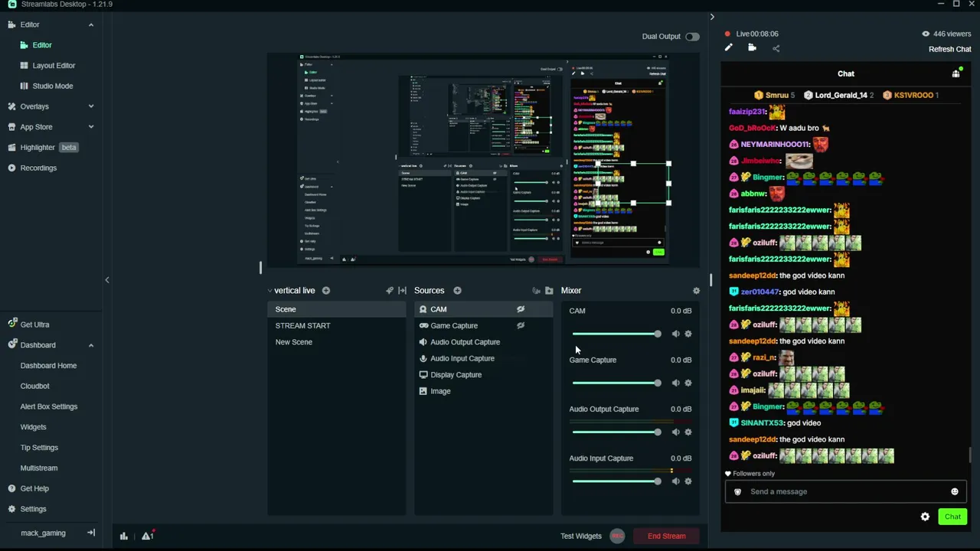
Task: Open Alert Box Settings
Action: point(49,406)
